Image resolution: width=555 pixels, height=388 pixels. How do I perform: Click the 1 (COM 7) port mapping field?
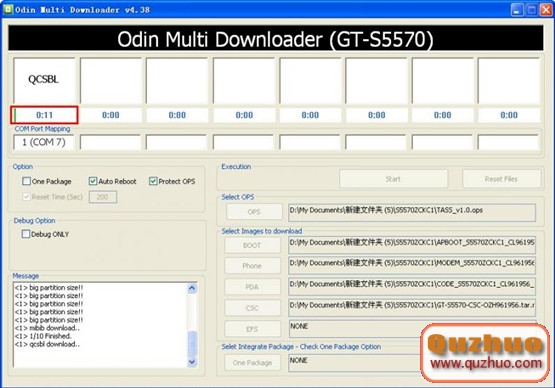tap(44, 142)
